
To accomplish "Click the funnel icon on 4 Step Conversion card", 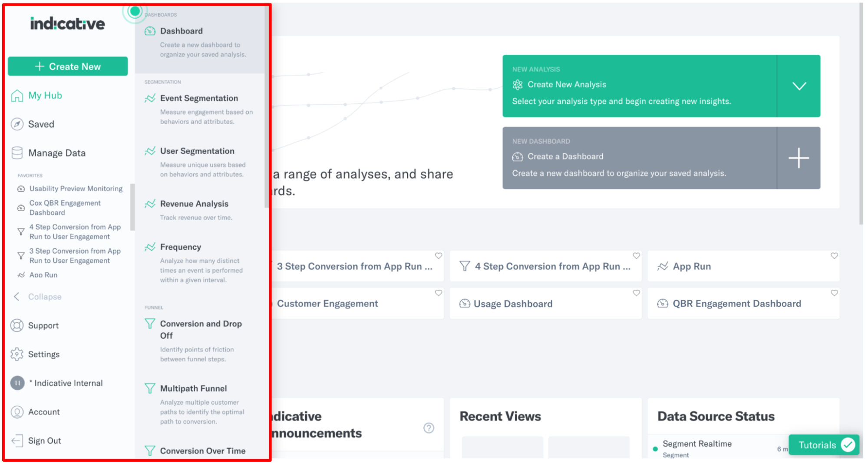I will point(465,266).
